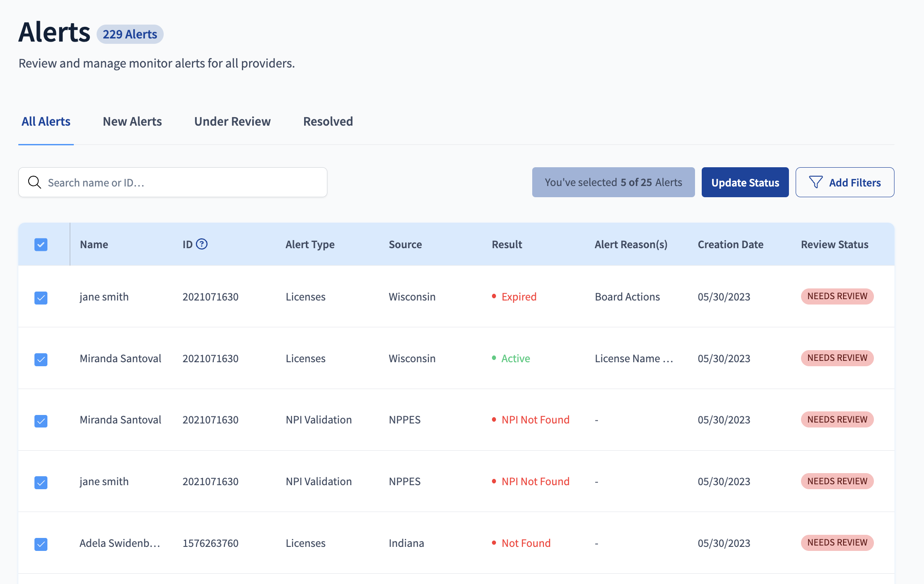Click the Creation Date column header

[x=730, y=245]
